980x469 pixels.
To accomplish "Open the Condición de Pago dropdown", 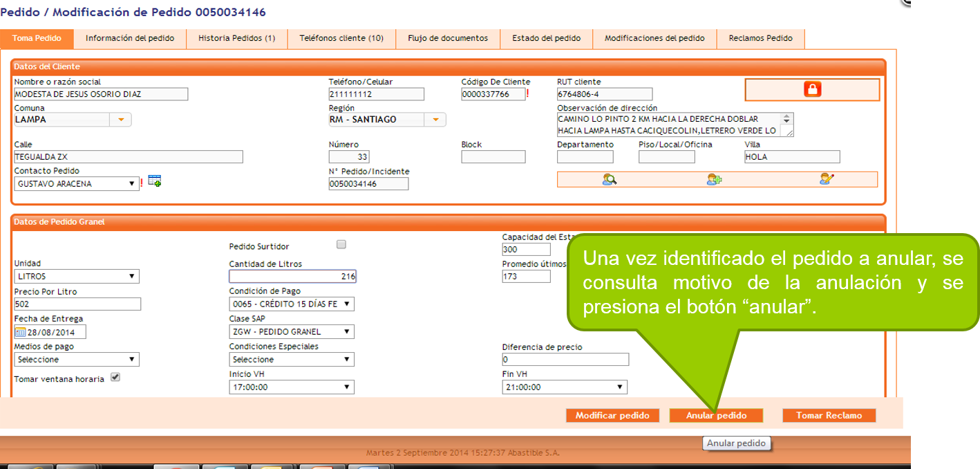I will click(x=292, y=304).
